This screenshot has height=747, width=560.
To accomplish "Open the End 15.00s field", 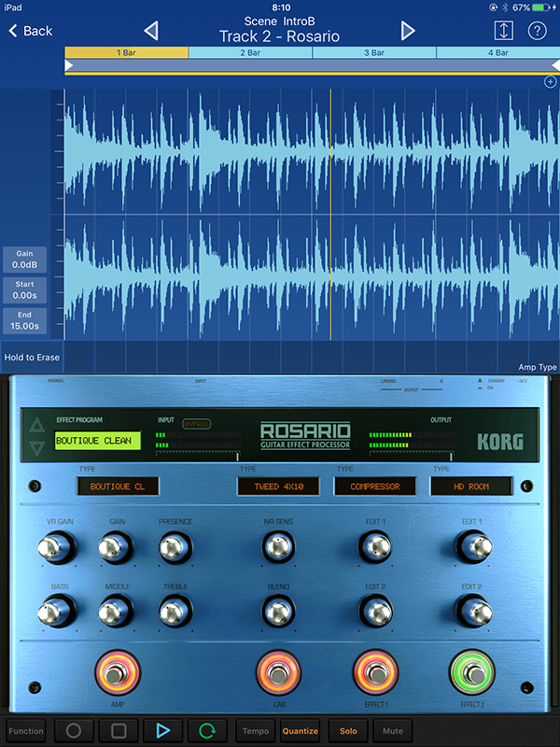I will 25,320.
